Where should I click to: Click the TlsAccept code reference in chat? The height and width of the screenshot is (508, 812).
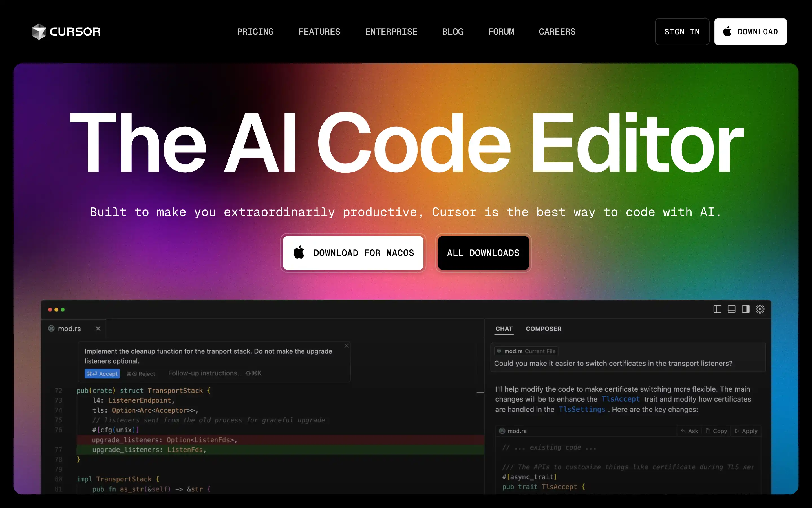click(620, 399)
